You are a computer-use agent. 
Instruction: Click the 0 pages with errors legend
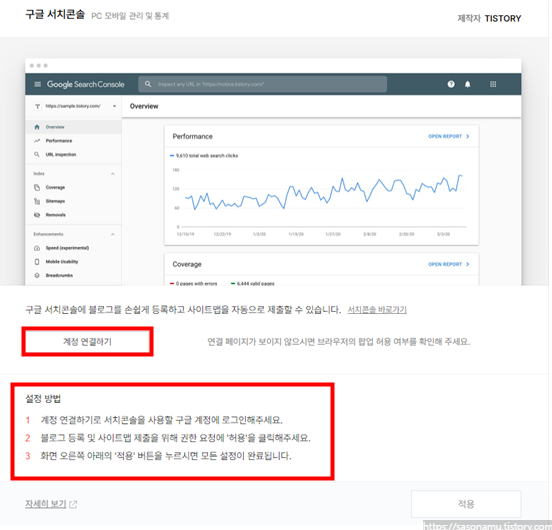(x=194, y=283)
